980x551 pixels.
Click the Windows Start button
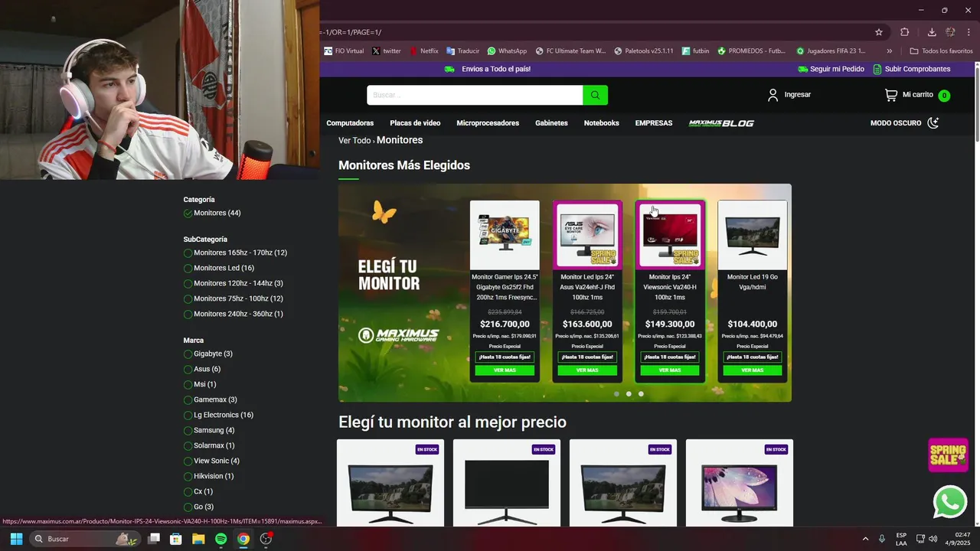coord(16,539)
